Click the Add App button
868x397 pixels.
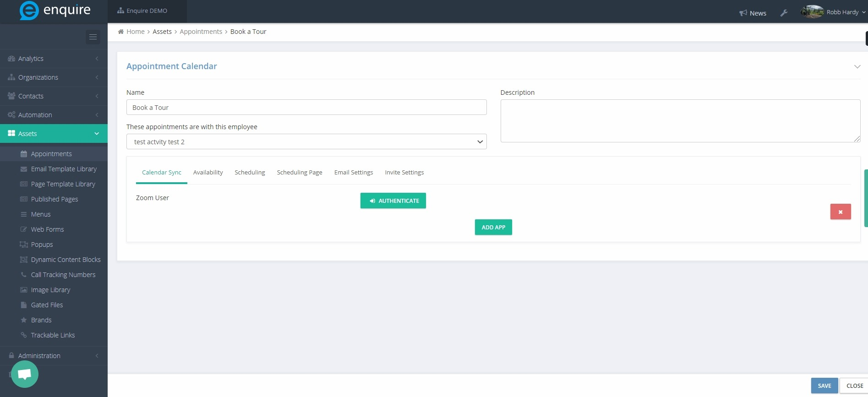(x=493, y=227)
